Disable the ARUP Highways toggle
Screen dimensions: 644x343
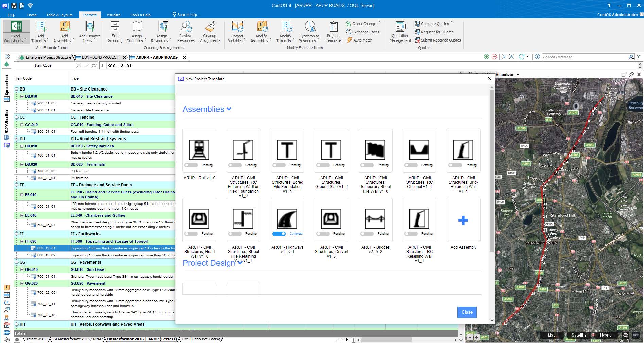[x=279, y=234]
